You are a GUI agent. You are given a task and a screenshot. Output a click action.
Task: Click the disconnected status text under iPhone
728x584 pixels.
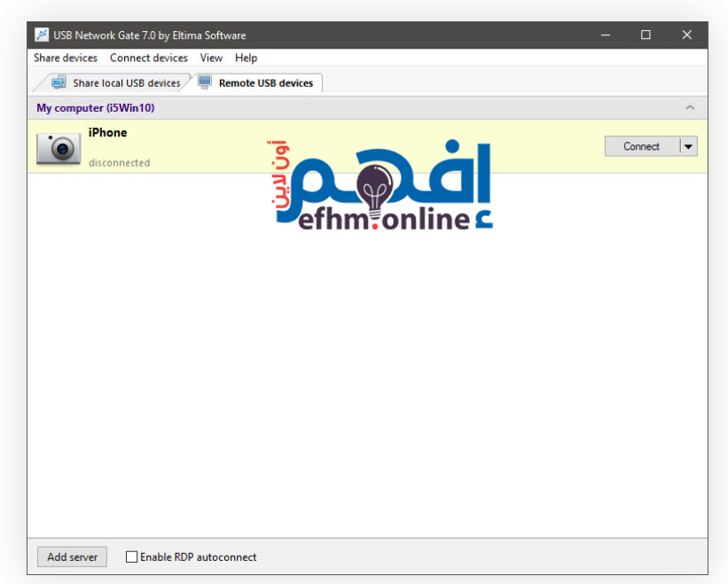point(119,163)
